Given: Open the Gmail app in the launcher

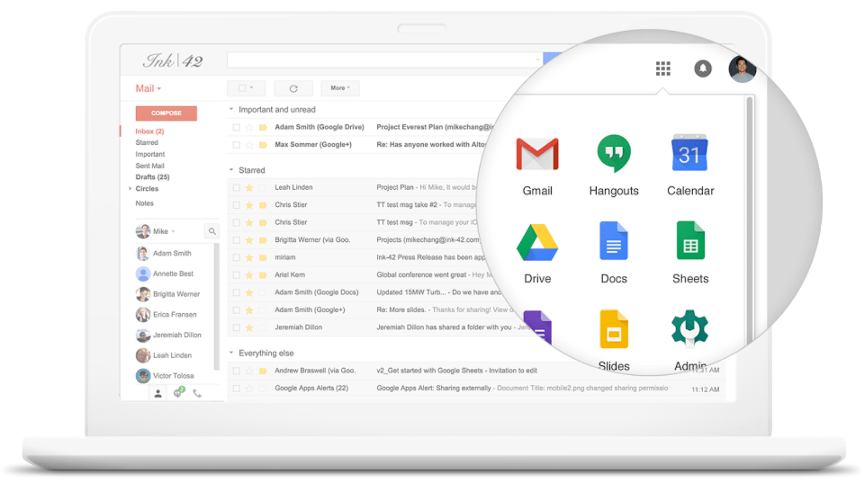Looking at the screenshot, I should (x=537, y=154).
